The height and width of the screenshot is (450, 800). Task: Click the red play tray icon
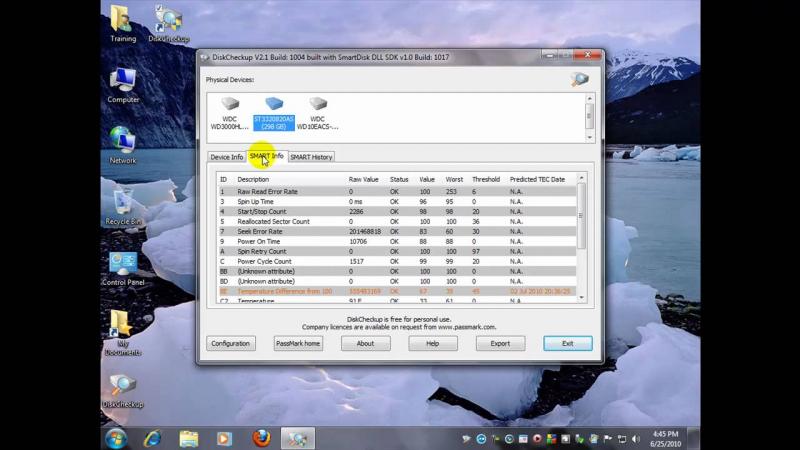click(x=537, y=439)
